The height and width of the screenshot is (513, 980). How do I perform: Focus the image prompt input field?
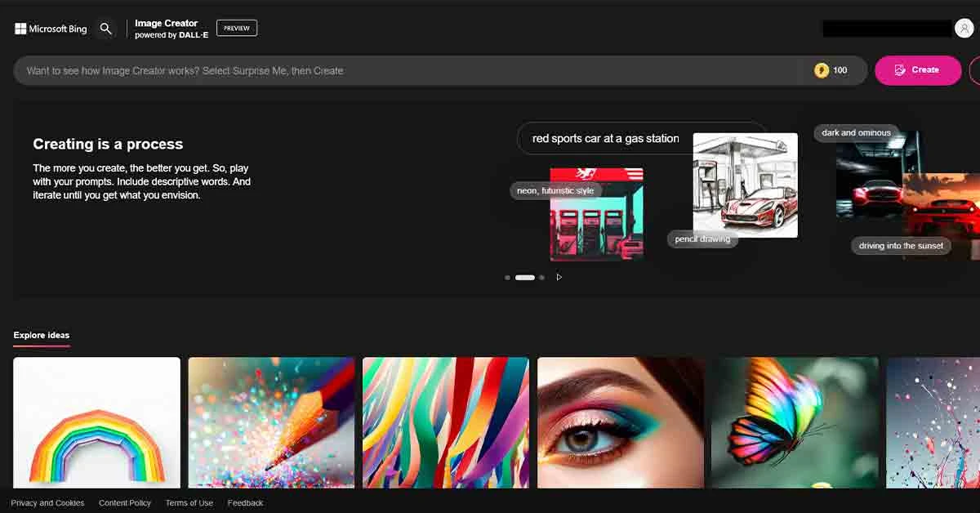408,70
